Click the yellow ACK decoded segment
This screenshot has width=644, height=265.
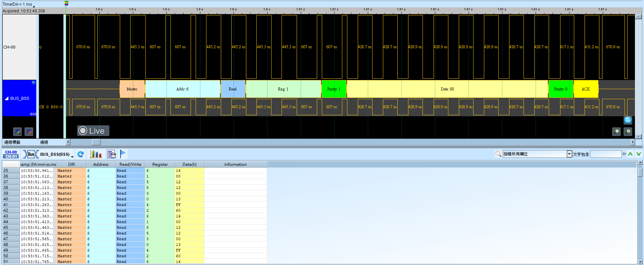pos(586,89)
